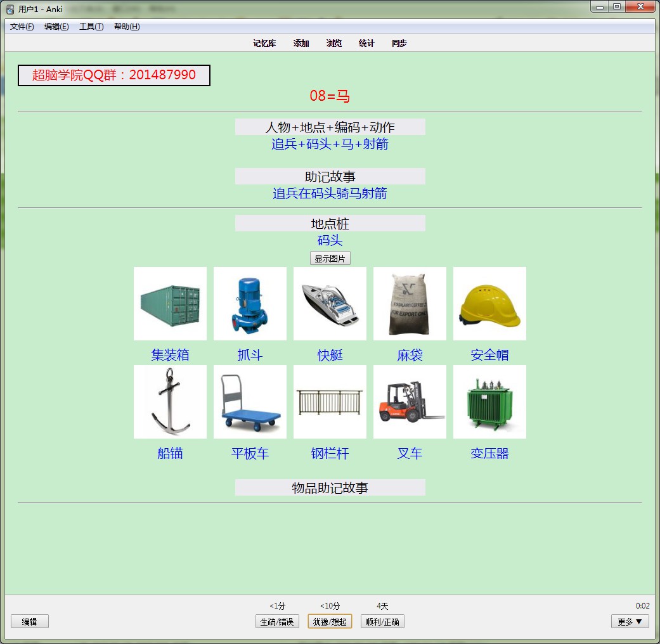Click the 安全帽 label
Screen dimensions: 660x644
pyautogui.click(x=489, y=355)
